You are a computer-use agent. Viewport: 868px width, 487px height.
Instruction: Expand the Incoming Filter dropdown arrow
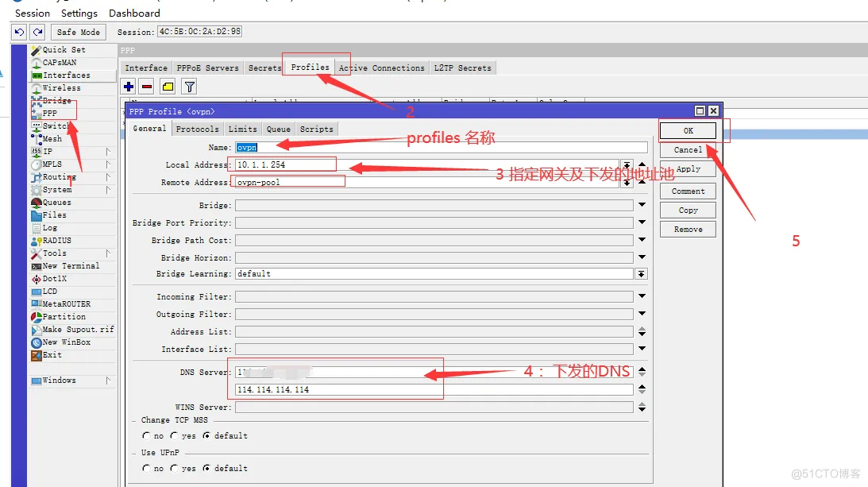tap(642, 297)
